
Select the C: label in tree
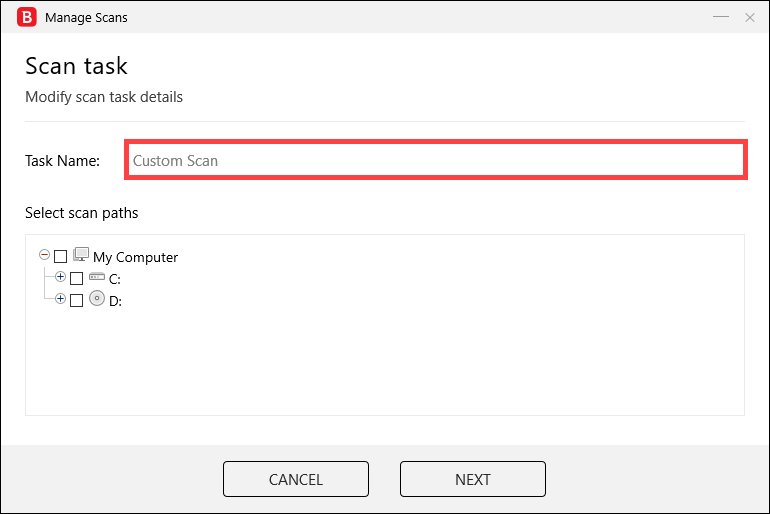point(115,279)
